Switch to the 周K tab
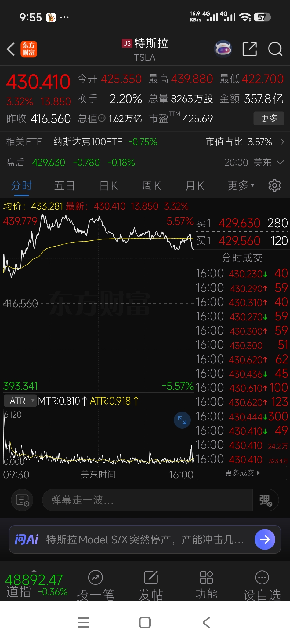This screenshot has height=644, width=290. 151,185
